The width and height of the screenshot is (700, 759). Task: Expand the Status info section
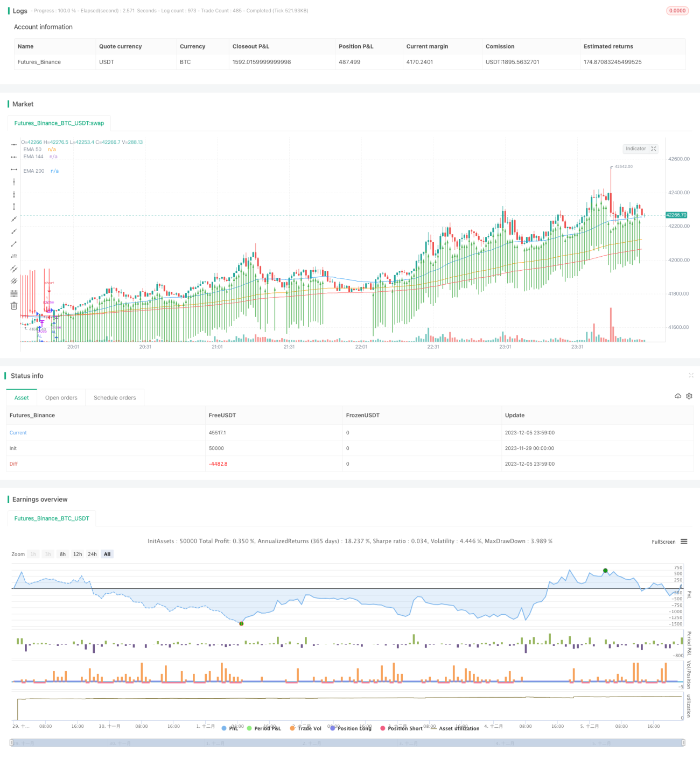[x=691, y=376]
